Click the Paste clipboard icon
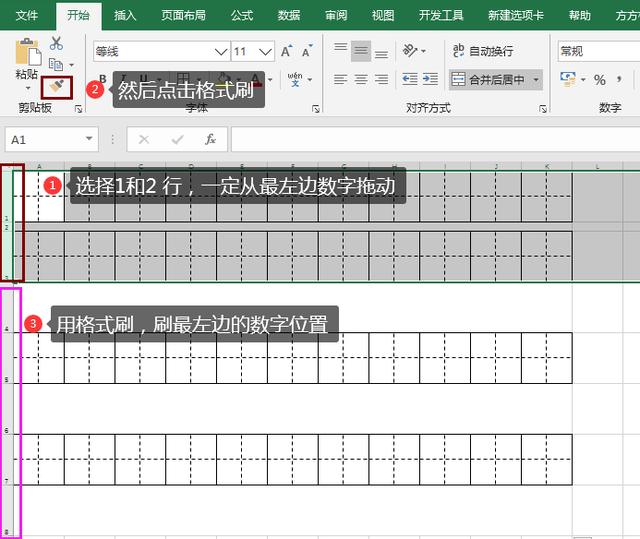The width and height of the screenshot is (640, 539). (x=28, y=52)
